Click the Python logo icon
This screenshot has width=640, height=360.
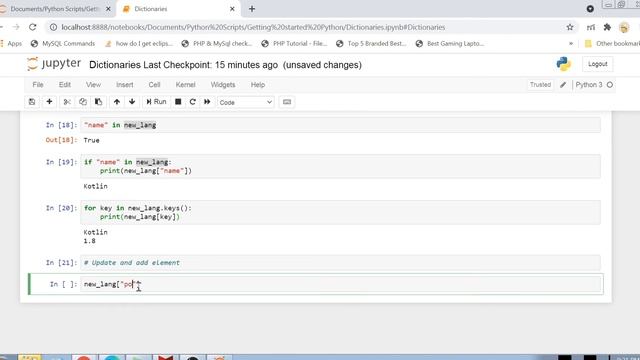pos(564,64)
